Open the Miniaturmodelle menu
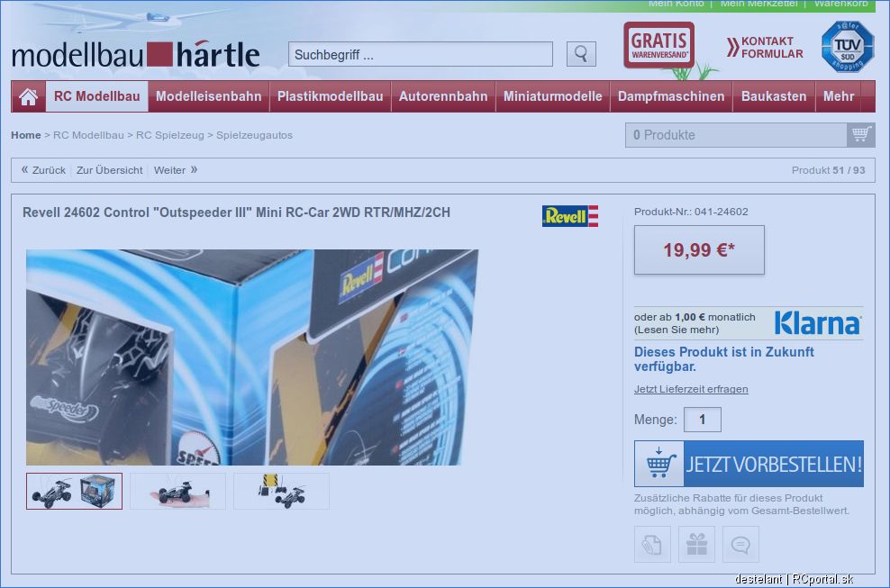The image size is (890, 588). pyautogui.click(x=553, y=96)
